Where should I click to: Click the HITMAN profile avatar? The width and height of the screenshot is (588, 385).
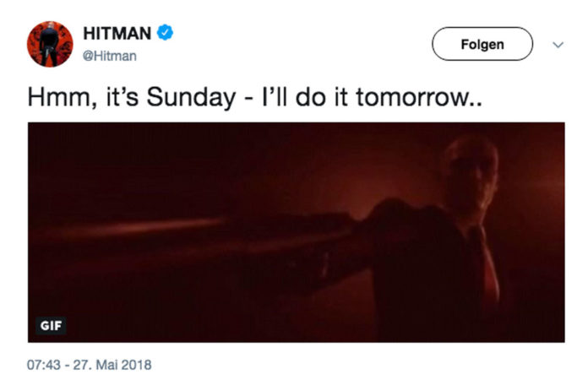pyautogui.click(x=49, y=45)
